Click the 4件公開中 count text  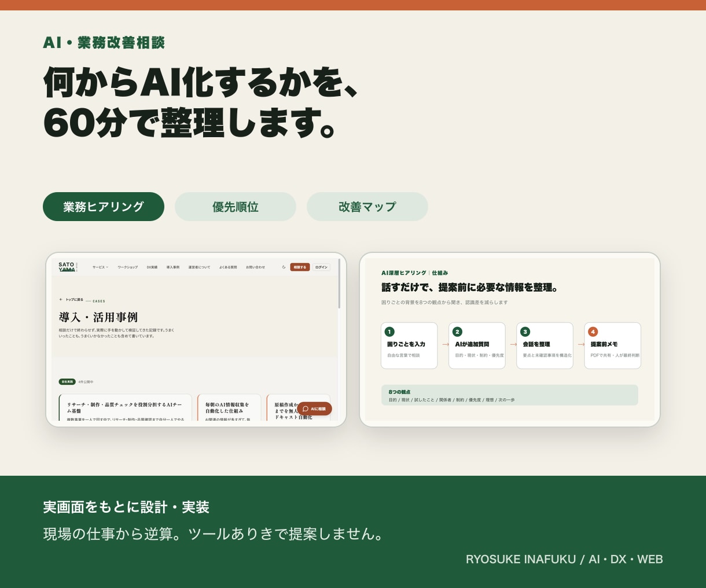86,382
